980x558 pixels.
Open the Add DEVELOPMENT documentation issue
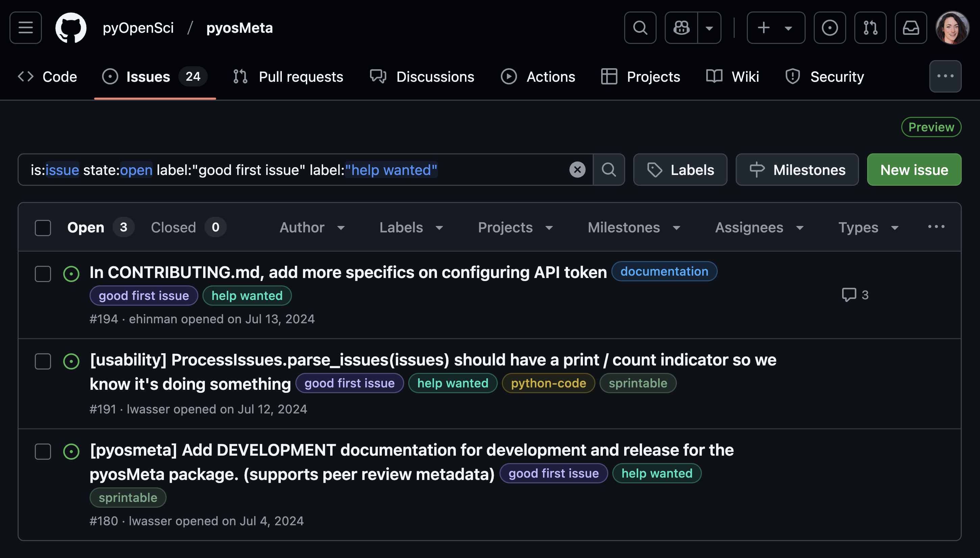412,462
